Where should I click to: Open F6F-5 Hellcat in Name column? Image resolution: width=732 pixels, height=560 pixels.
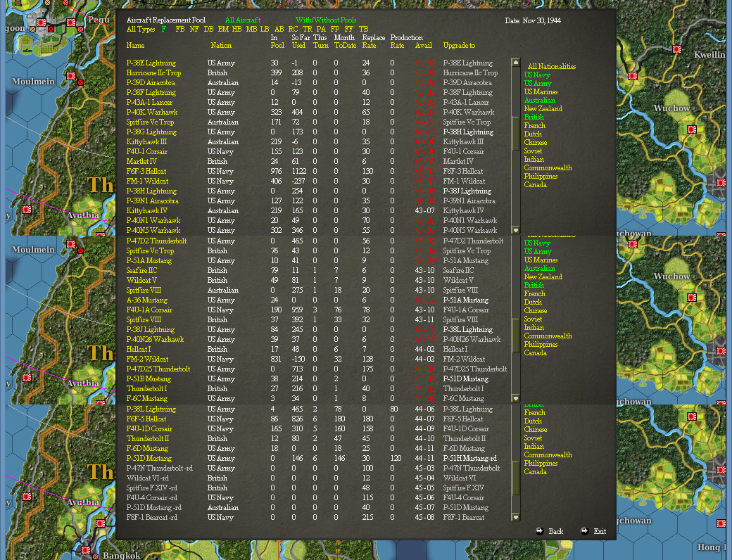point(146,419)
